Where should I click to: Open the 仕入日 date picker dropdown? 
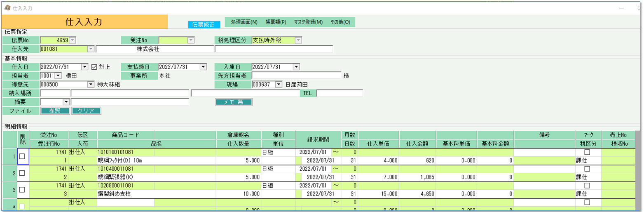85,66
